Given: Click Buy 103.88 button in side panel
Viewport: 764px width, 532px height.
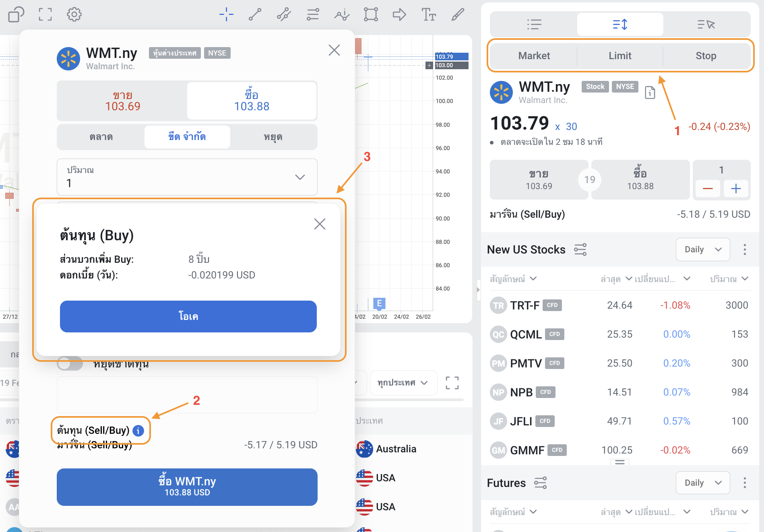Looking at the screenshot, I should (x=640, y=179).
